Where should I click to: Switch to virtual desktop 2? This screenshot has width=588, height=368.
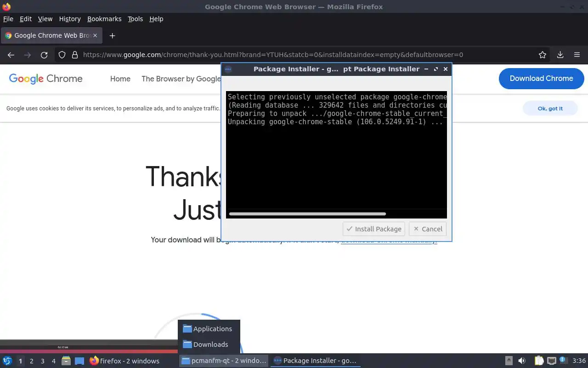(32, 361)
